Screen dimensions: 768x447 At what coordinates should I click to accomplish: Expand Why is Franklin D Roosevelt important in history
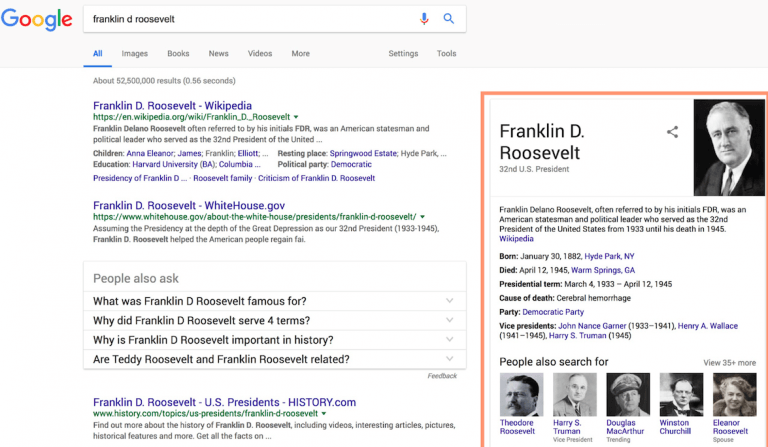tap(274, 340)
